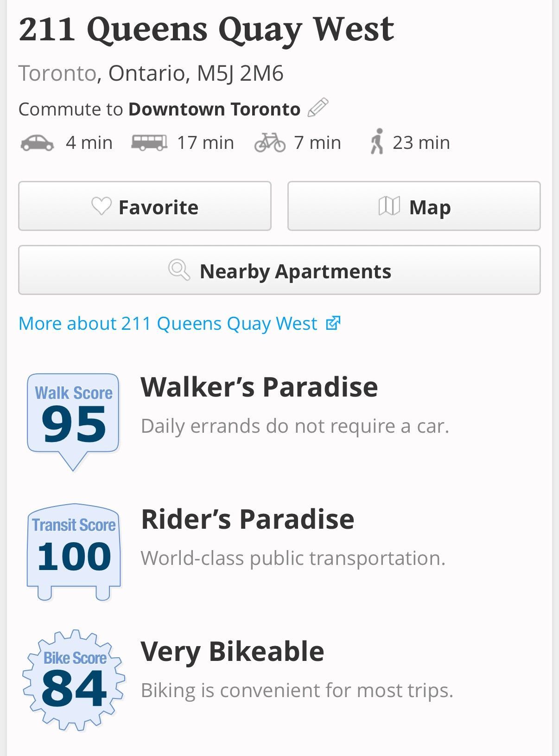This screenshot has width=559, height=756.
Task: Click the Bike Score 84 gear badge
Action: click(74, 680)
